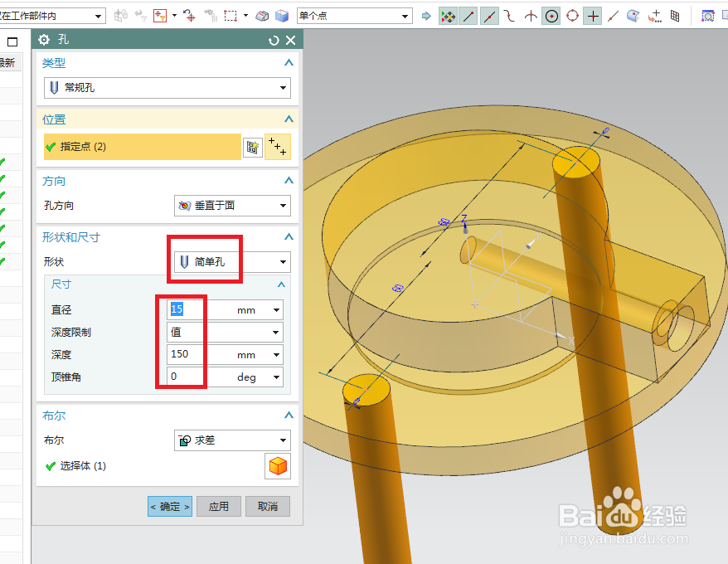Open 单个点 curve rule dropdown
This screenshot has width=728, height=564.
tap(355, 17)
